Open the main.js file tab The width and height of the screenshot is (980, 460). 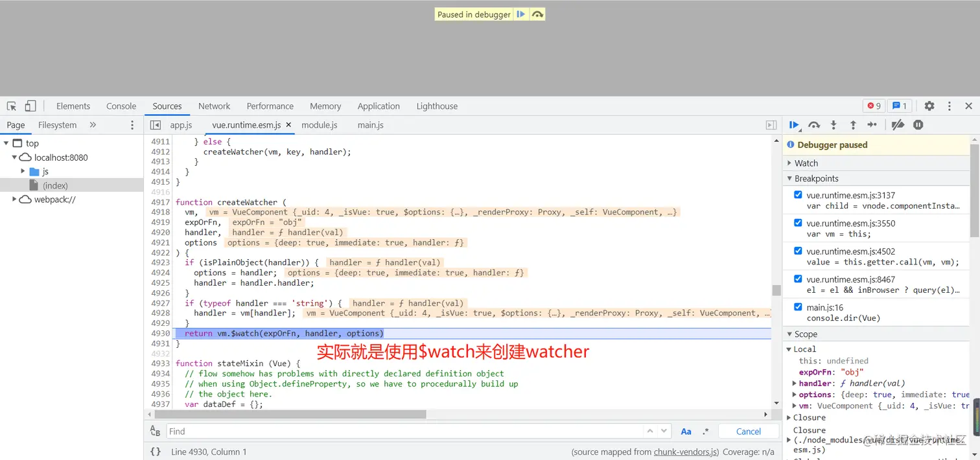[371, 125]
